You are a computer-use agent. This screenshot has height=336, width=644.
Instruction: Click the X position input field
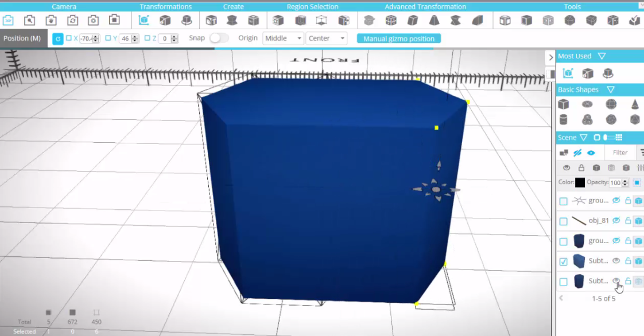click(86, 38)
